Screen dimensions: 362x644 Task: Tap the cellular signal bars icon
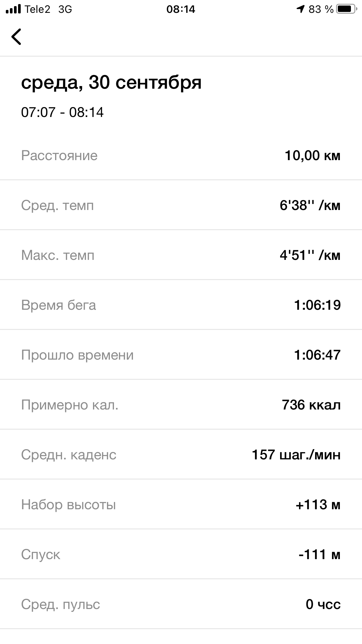tap(13, 9)
